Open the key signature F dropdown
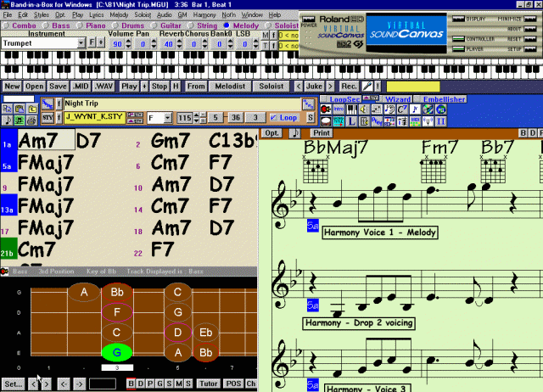Viewport: 543px width, 392px height. point(168,118)
